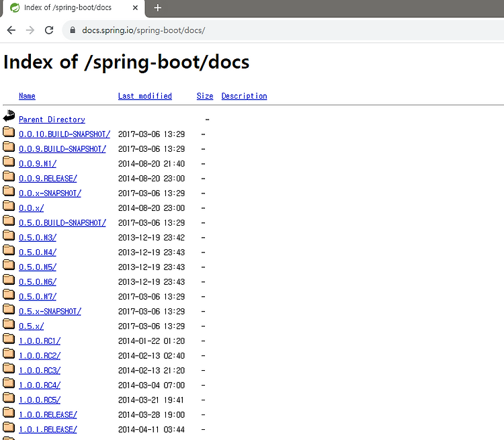Click folder icon next to 1.0.0.RC1

coord(9,339)
